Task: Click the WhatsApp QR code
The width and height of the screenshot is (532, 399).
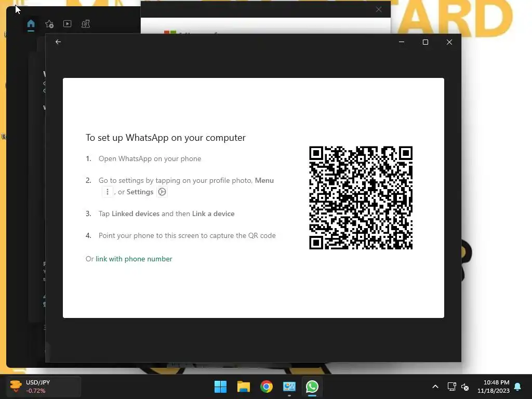Action: [x=361, y=198]
